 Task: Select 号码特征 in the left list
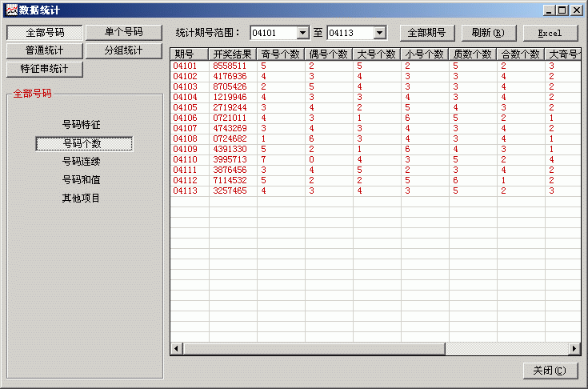coord(82,125)
